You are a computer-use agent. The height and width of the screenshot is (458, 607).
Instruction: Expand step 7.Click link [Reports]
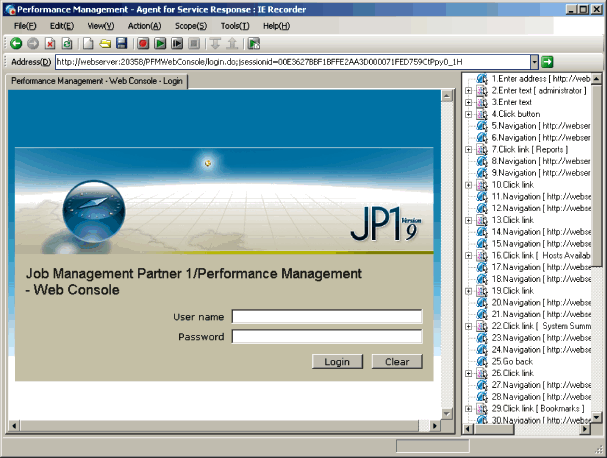click(x=469, y=149)
